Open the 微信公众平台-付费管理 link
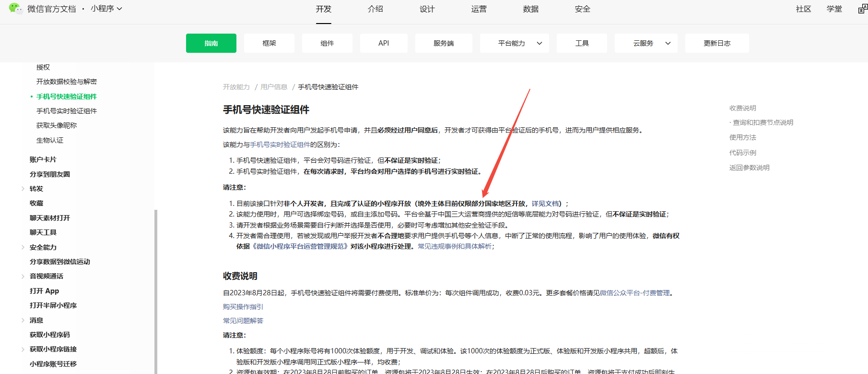The image size is (868, 374). pyautogui.click(x=634, y=293)
